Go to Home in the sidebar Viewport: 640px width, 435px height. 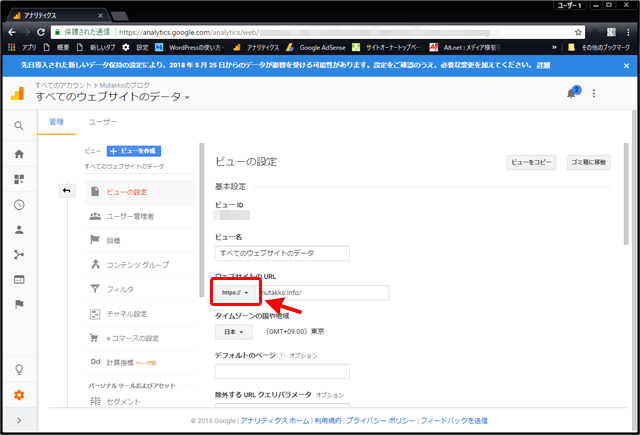click(x=19, y=154)
